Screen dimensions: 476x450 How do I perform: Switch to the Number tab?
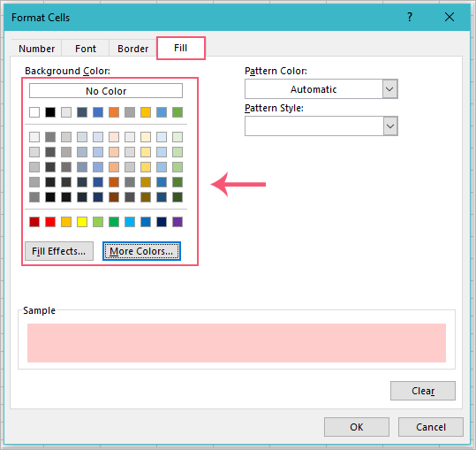[36, 49]
